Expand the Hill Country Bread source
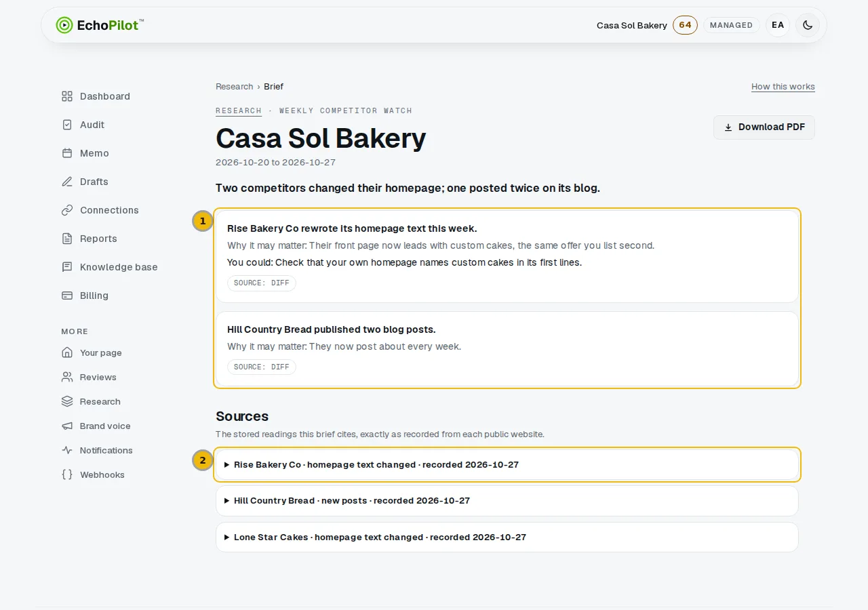This screenshot has width=868, height=610. click(507, 501)
